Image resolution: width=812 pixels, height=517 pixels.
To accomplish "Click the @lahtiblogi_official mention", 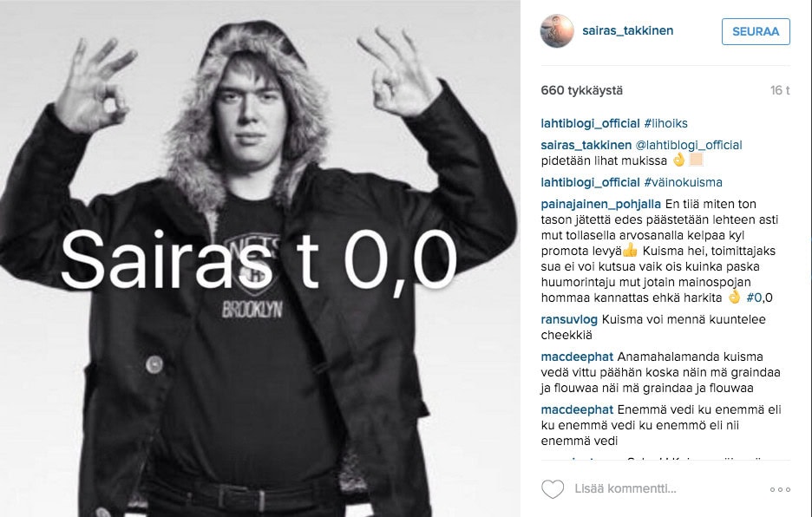I will click(689, 145).
